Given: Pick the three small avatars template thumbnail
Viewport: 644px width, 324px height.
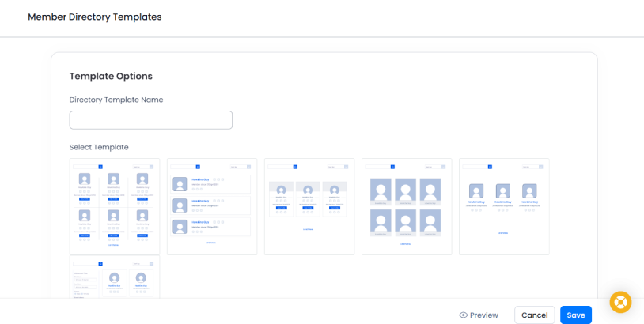Looking at the screenshot, I should pos(504,206).
